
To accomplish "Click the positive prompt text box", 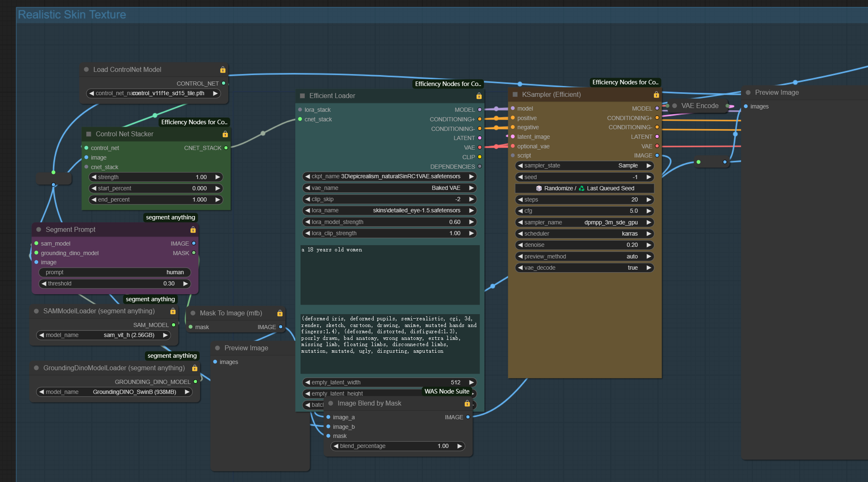I will click(390, 275).
